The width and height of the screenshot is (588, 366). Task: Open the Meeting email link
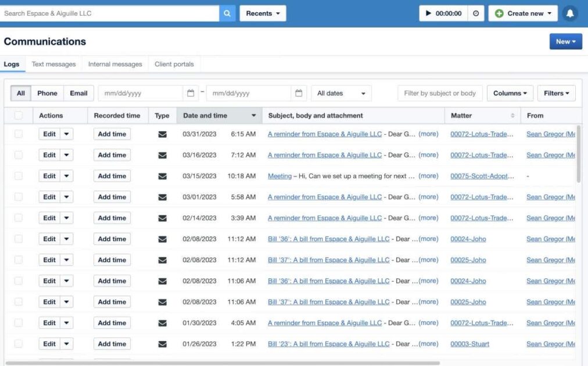click(x=279, y=175)
